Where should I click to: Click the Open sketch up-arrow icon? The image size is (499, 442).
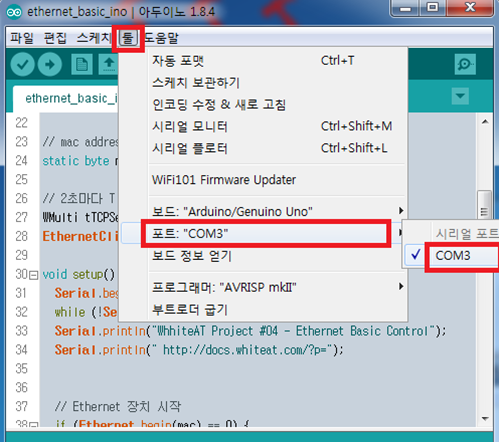(109, 64)
